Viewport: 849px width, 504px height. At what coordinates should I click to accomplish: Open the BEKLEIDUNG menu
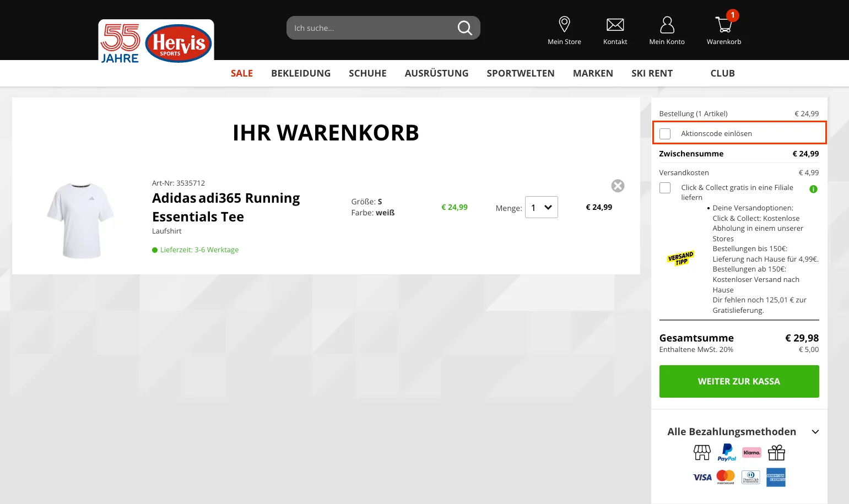[x=301, y=73]
